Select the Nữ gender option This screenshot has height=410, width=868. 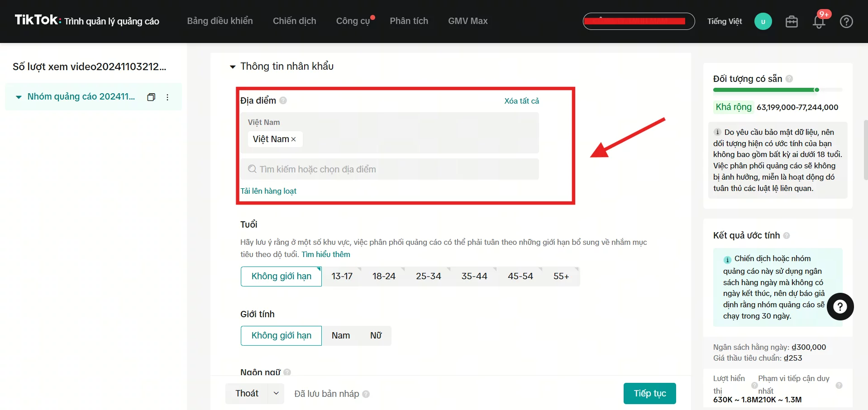point(376,336)
